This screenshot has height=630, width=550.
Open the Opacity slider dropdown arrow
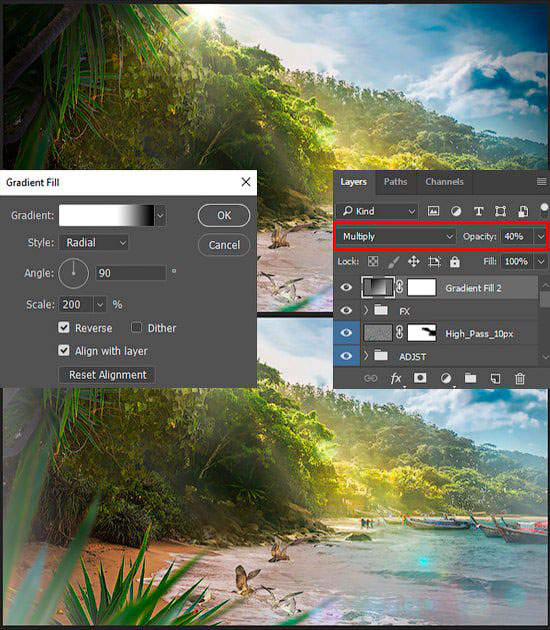click(x=541, y=236)
